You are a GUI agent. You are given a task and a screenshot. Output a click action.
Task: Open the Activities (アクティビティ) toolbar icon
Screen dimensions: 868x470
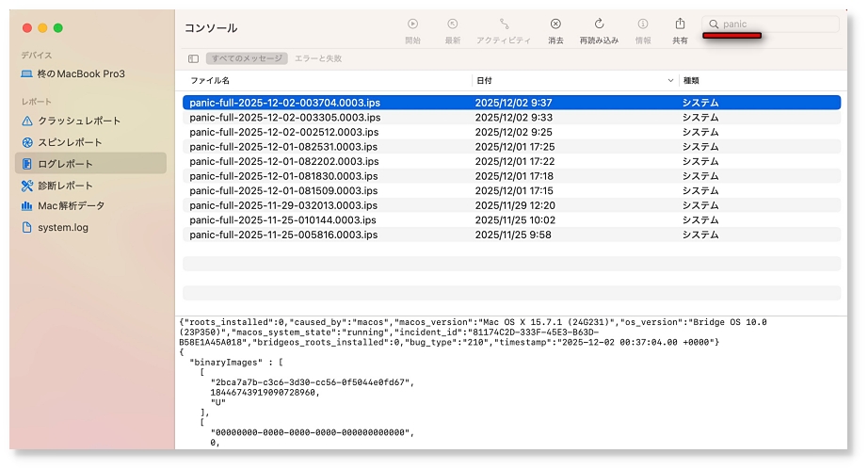(x=505, y=24)
